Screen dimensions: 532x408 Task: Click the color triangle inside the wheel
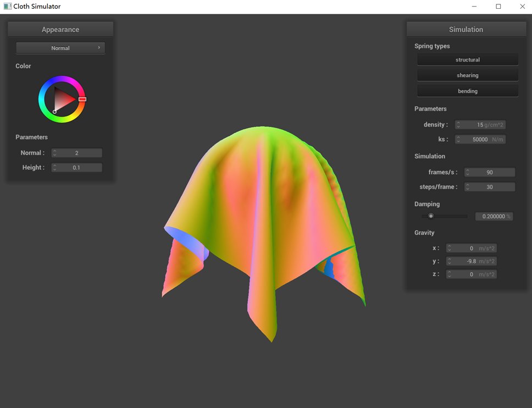63,100
